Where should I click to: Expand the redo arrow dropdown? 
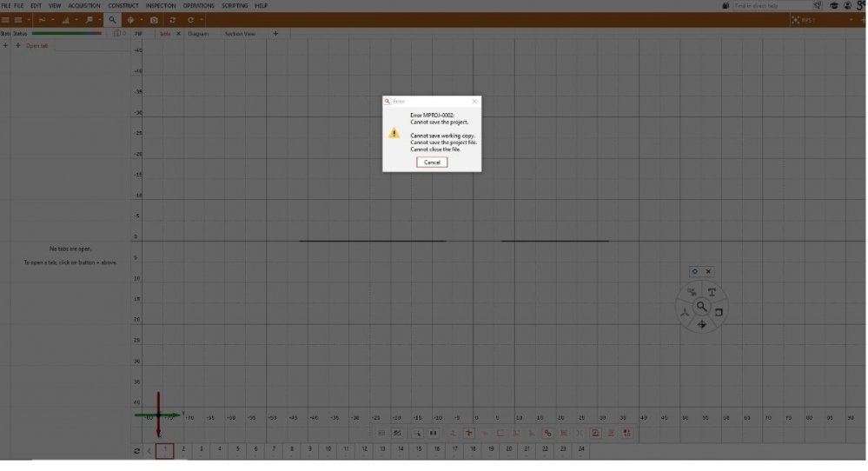click(x=202, y=20)
